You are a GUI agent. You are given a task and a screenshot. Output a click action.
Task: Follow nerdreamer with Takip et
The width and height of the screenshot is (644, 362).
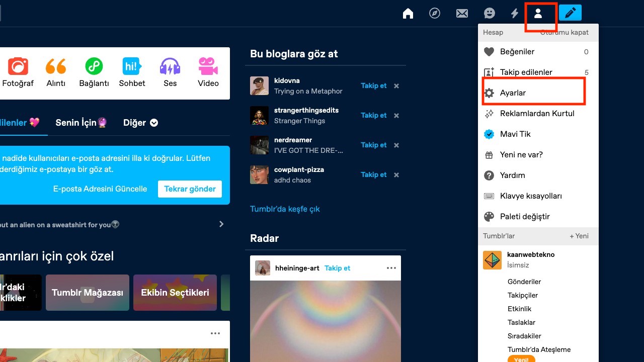tap(374, 145)
